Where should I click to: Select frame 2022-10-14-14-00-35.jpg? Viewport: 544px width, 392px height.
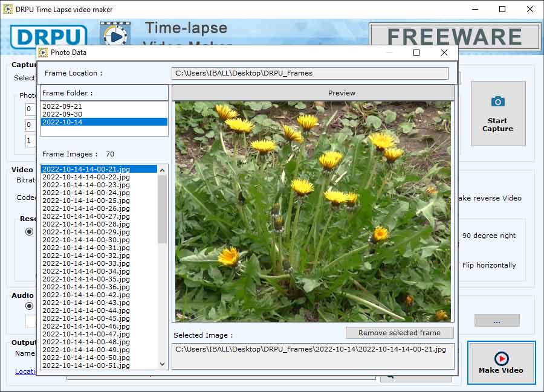tap(99, 279)
